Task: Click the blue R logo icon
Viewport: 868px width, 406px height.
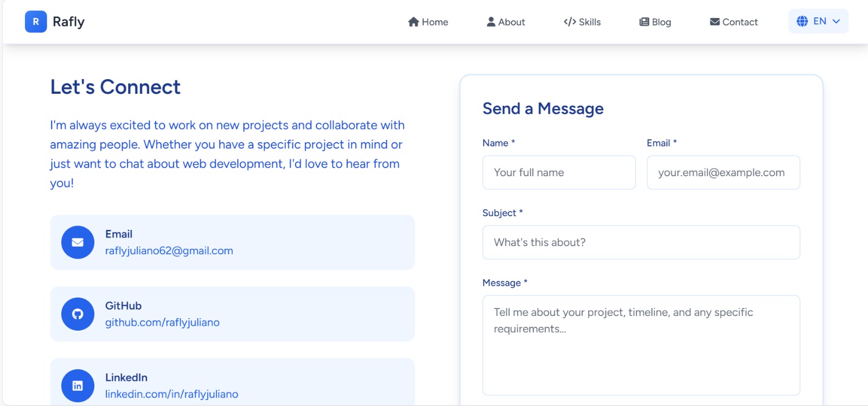Action: pos(36,22)
